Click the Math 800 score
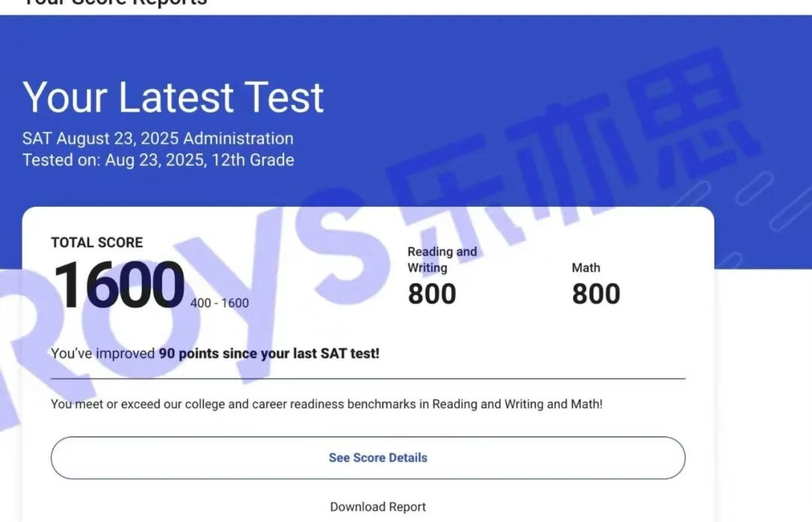Image resolution: width=812 pixels, height=522 pixels. pos(595,294)
